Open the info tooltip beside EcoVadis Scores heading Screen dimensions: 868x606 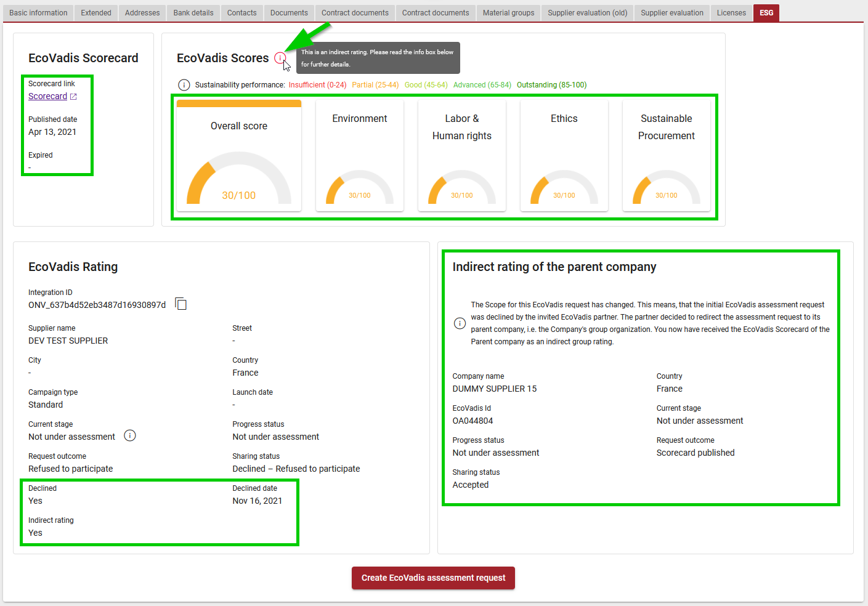pyautogui.click(x=281, y=58)
